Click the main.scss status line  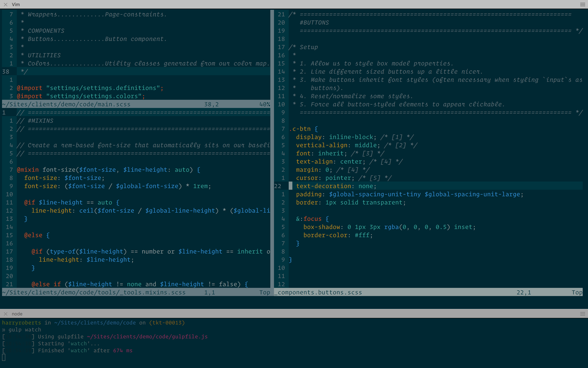[136, 104]
